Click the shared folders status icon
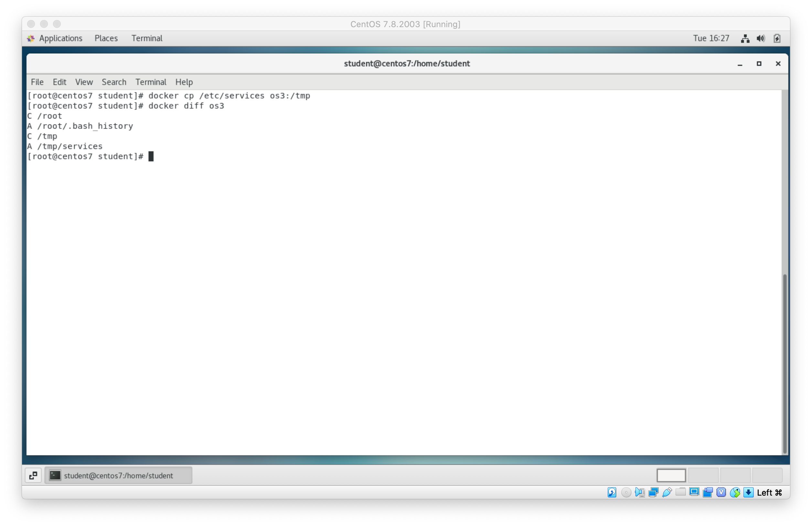This screenshot has height=526, width=812. pos(680,492)
